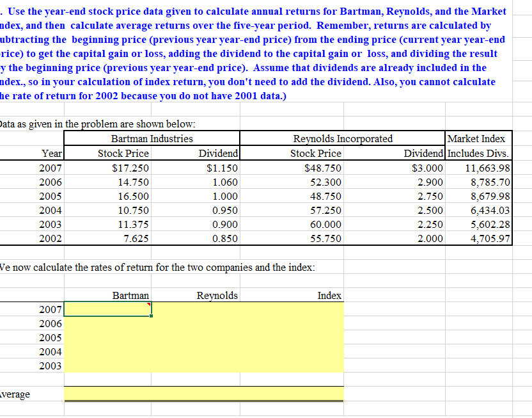
Task: Click the Bartman Industries header cell
Action: pos(152,139)
